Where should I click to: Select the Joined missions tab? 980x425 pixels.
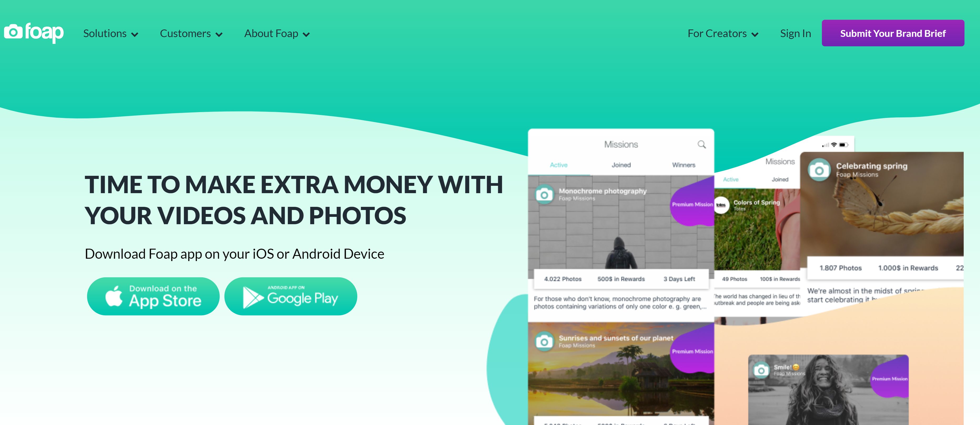pos(621,164)
